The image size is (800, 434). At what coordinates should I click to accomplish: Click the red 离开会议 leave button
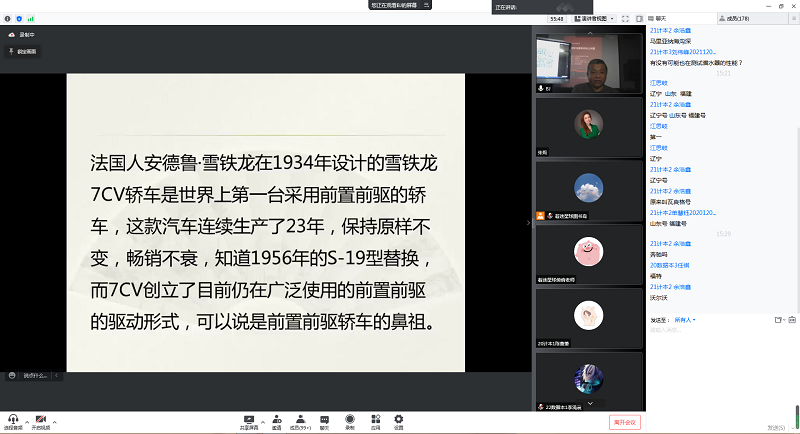[623, 422]
